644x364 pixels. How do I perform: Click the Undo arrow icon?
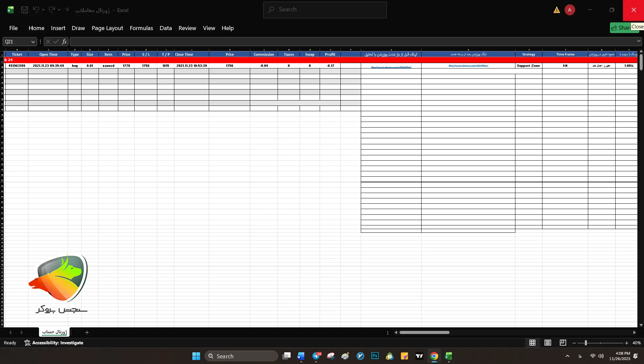point(36,10)
